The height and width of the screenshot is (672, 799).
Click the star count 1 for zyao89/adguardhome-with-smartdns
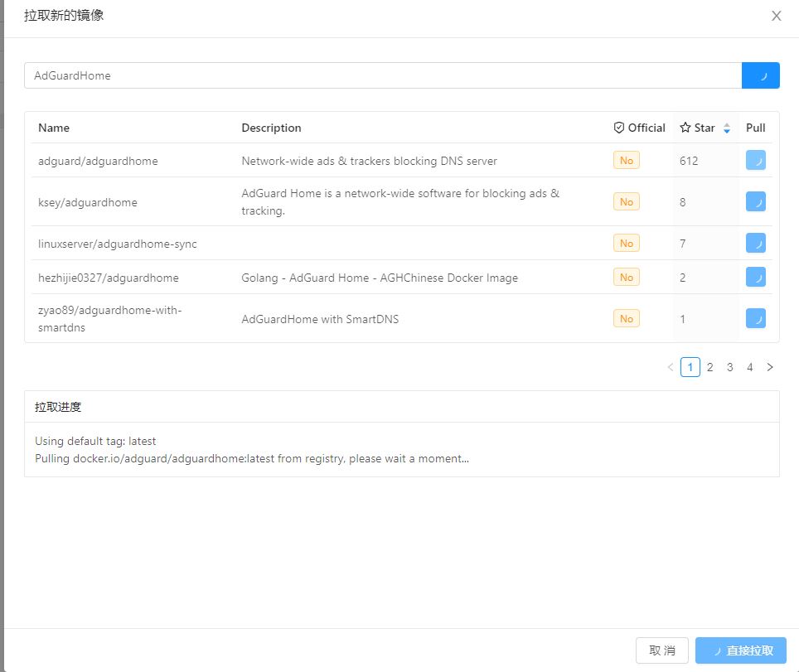682,319
